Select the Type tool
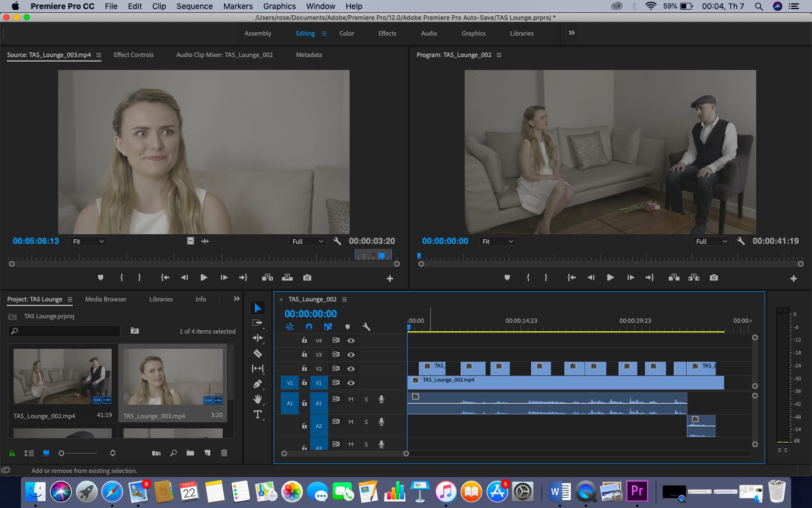The height and width of the screenshot is (508, 812). click(258, 415)
